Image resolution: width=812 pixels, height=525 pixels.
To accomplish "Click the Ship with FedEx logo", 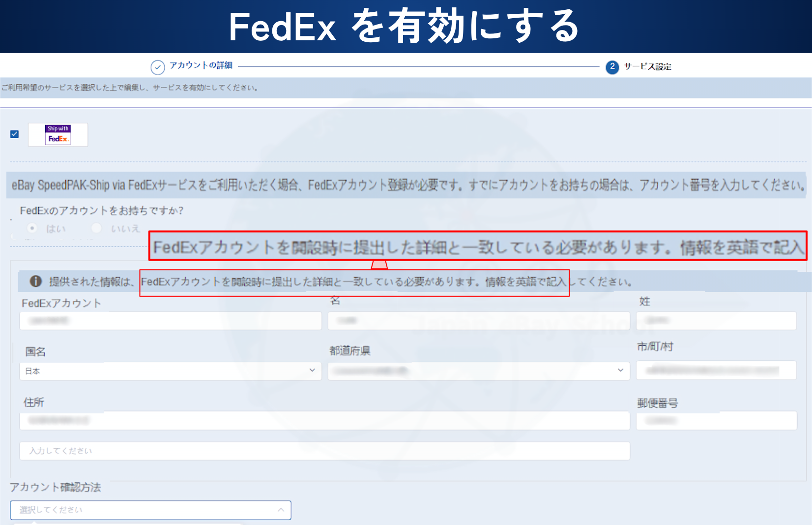I will pos(58,135).
